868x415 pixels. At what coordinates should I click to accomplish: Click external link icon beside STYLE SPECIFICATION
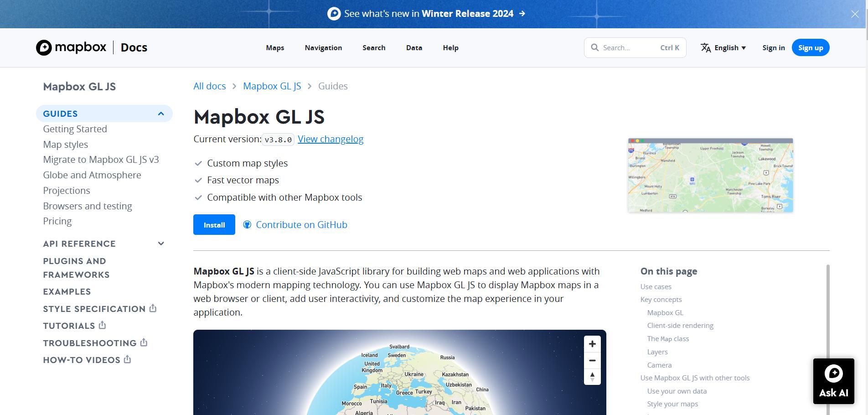point(153,308)
